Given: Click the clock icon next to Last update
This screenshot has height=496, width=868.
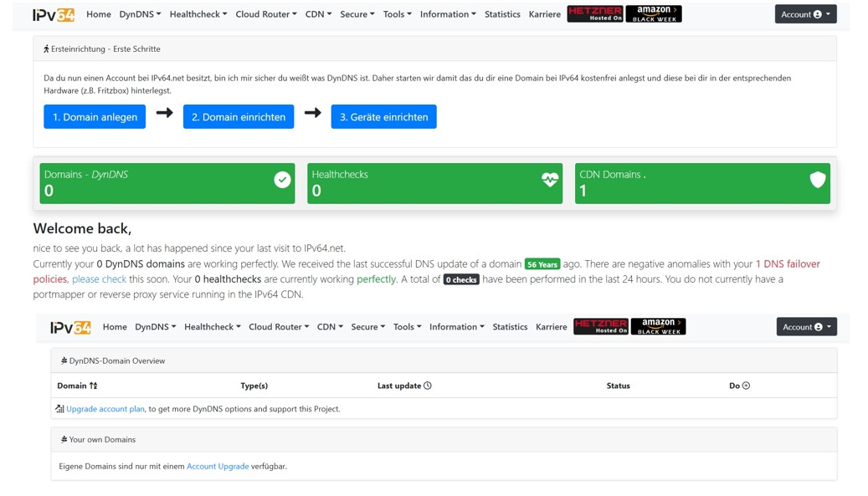Looking at the screenshot, I should pyautogui.click(x=428, y=386).
